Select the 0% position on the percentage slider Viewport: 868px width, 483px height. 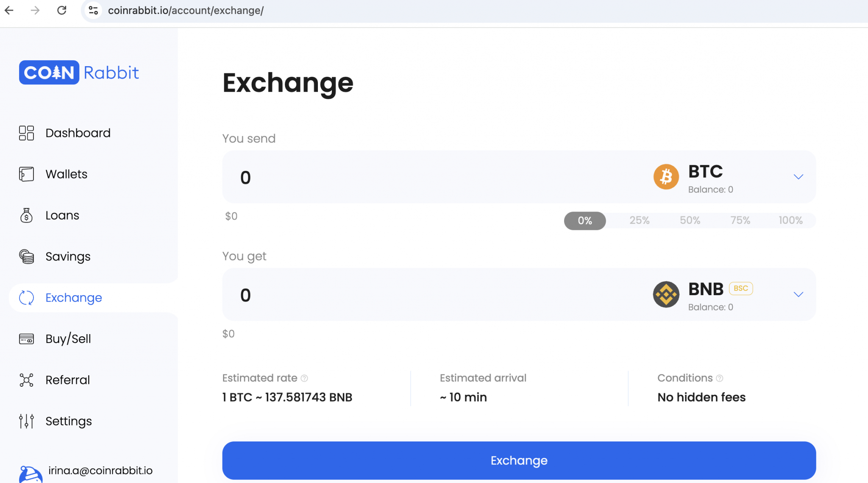pyautogui.click(x=584, y=221)
